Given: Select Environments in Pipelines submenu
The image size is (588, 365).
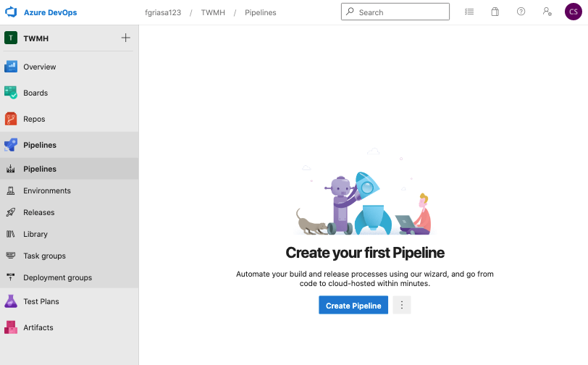Looking at the screenshot, I should tap(47, 190).
